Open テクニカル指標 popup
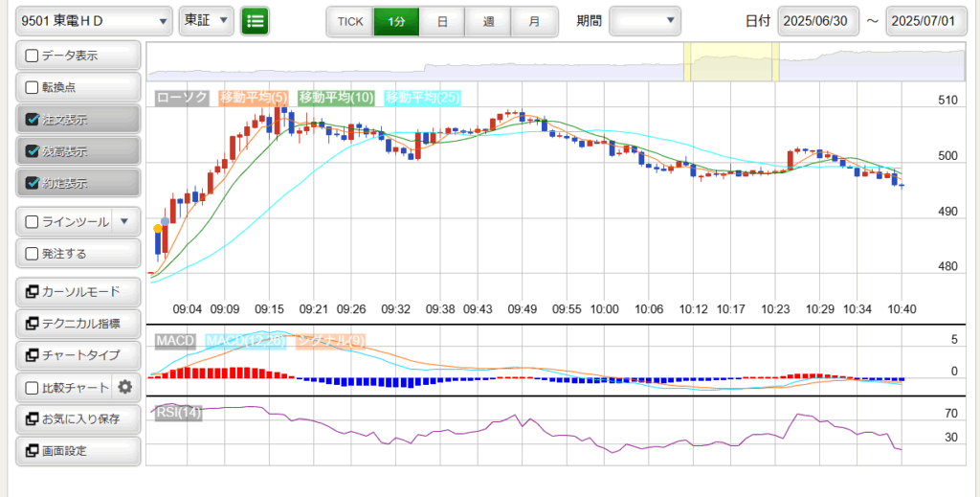This screenshot has height=497, width=980. pyautogui.click(x=78, y=324)
